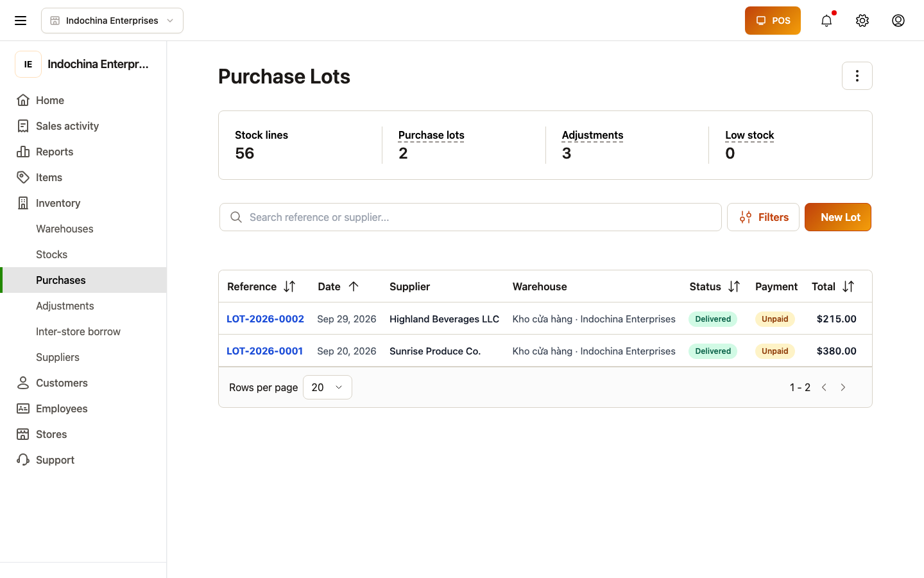Click the three-dot more options button

pyautogui.click(x=857, y=76)
